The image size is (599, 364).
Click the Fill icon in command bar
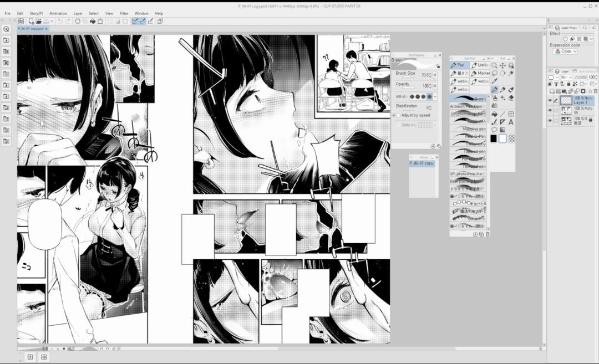click(93, 22)
